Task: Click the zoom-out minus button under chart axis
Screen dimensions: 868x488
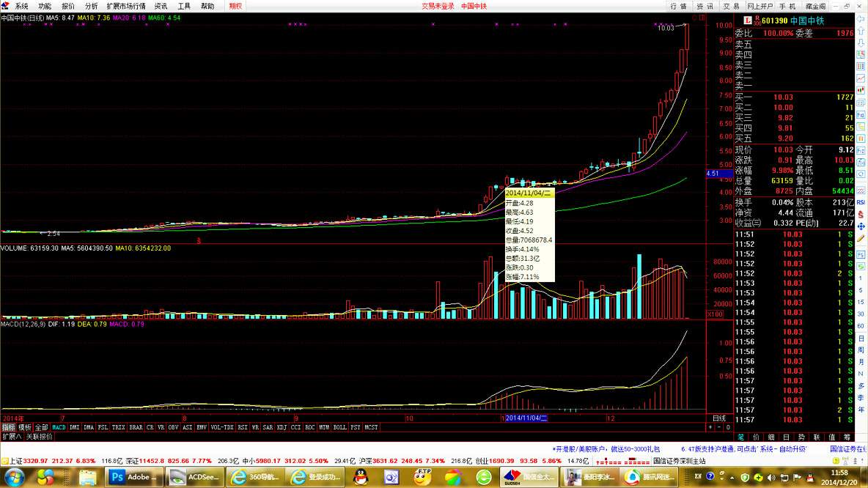Action: pos(719,427)
